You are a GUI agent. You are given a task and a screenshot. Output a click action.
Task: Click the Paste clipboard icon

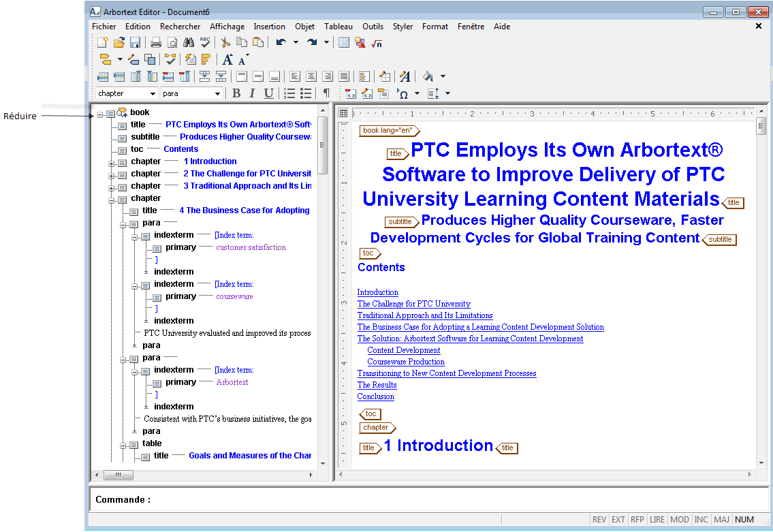point(258,43)
